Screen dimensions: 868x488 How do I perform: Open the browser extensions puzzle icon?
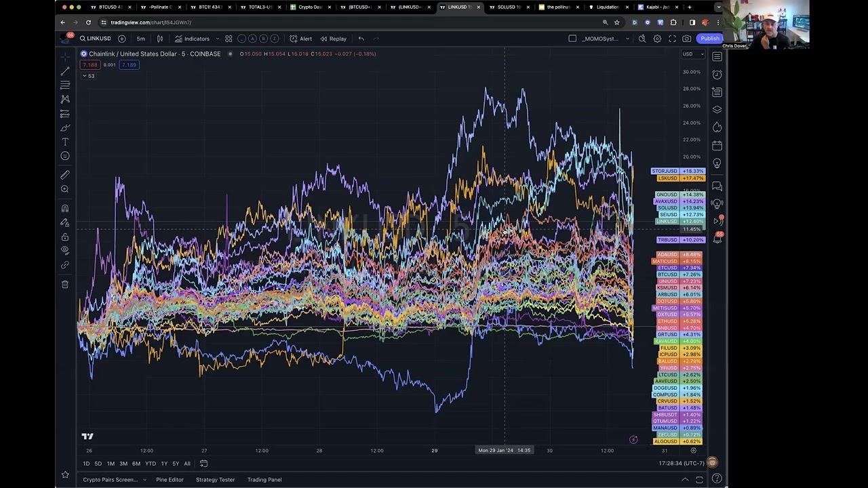tap(673, 22)
